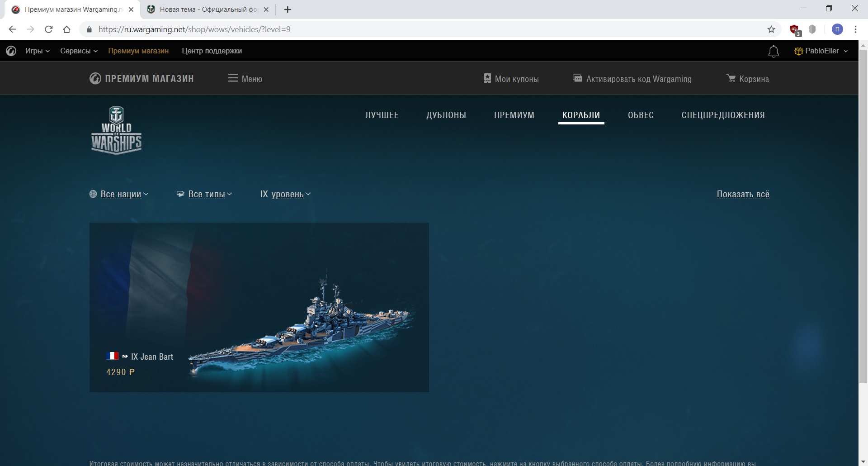This screenshot has height=466, width=868.
Task: Open Активировать код Wargaming
Action: tap(632, 79)
